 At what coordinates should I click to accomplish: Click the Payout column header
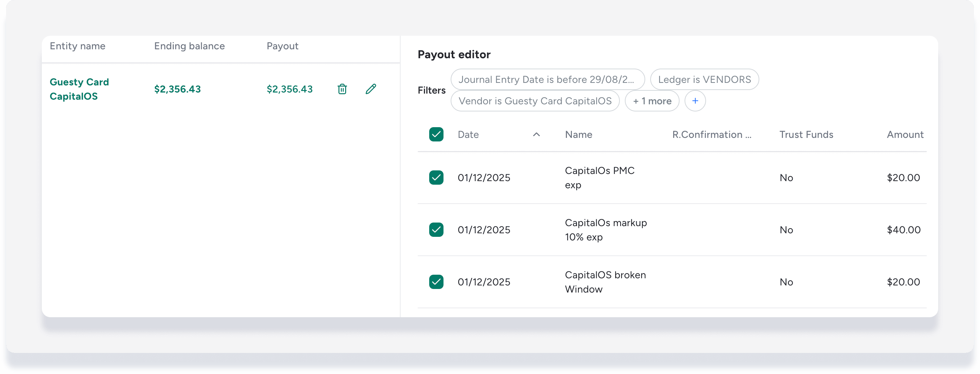coord(282,46)
